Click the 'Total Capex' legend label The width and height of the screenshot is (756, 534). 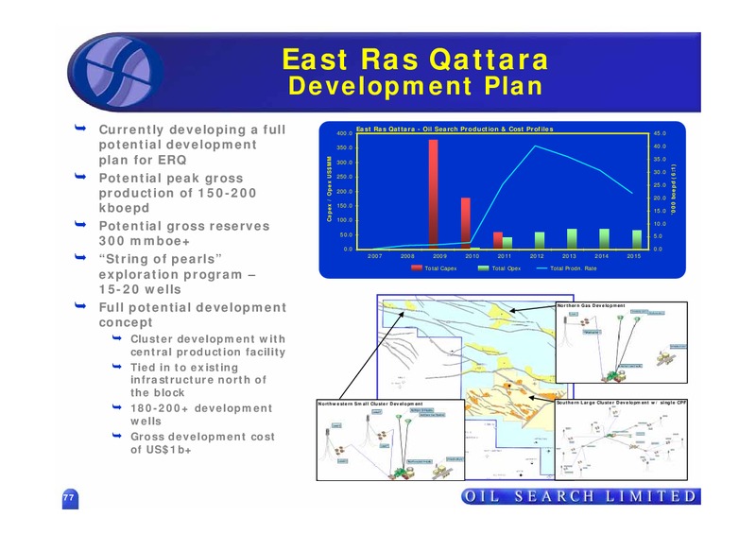[440, 268]
